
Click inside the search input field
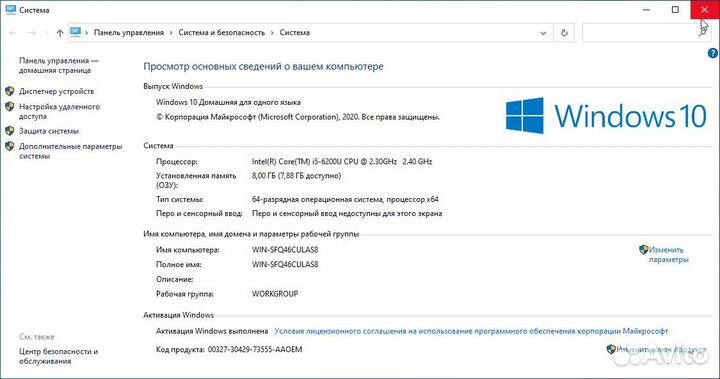pos(640,33)
